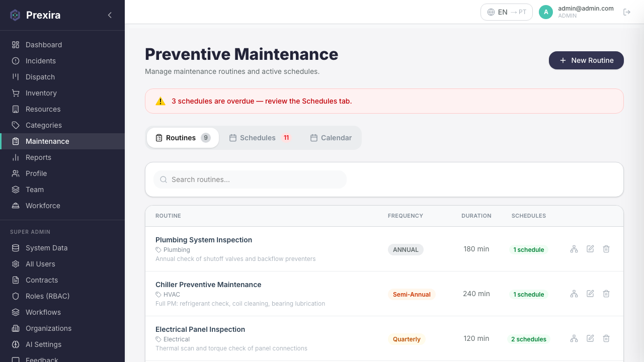Select the Routines tab
The width and height of the screenshot is (644, 362).
[183, 138]
